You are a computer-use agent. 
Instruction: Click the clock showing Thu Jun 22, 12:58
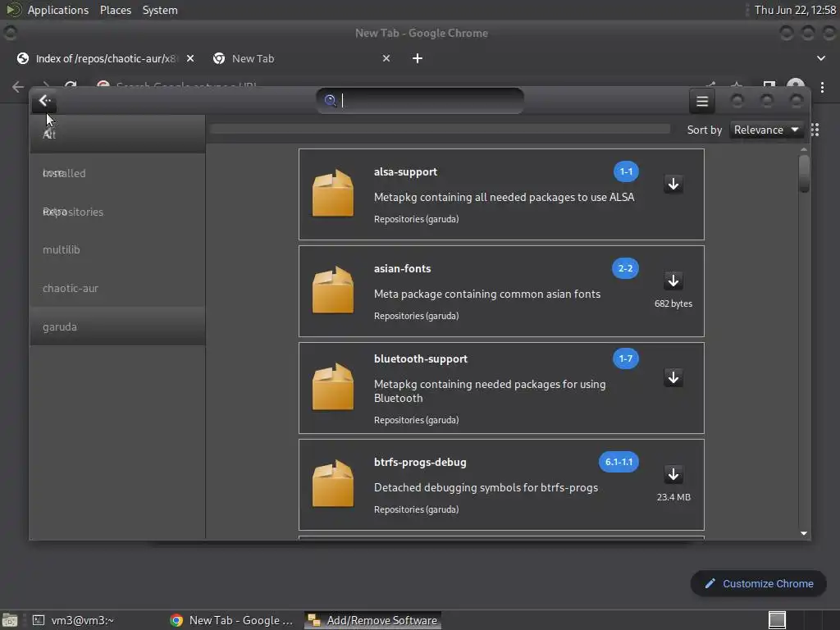click(x=795, y=10)
